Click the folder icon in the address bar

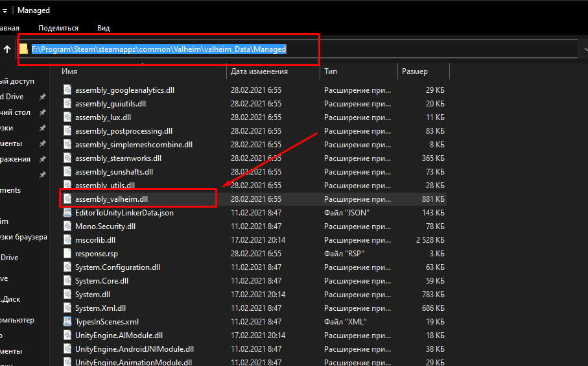24,49
